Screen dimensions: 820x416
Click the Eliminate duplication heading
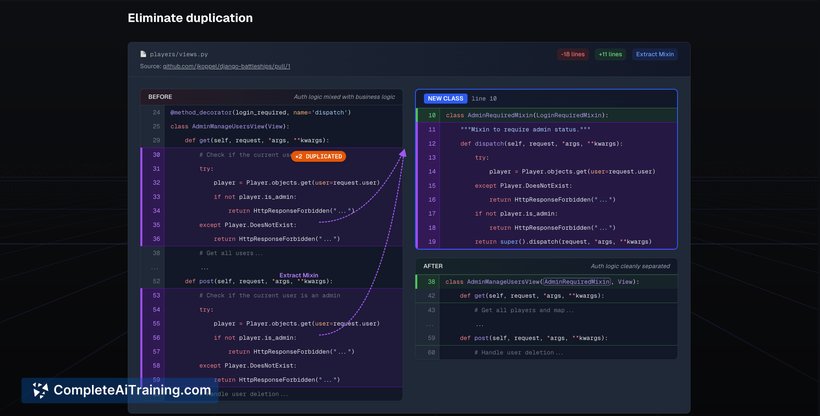[x=190, y=18]
